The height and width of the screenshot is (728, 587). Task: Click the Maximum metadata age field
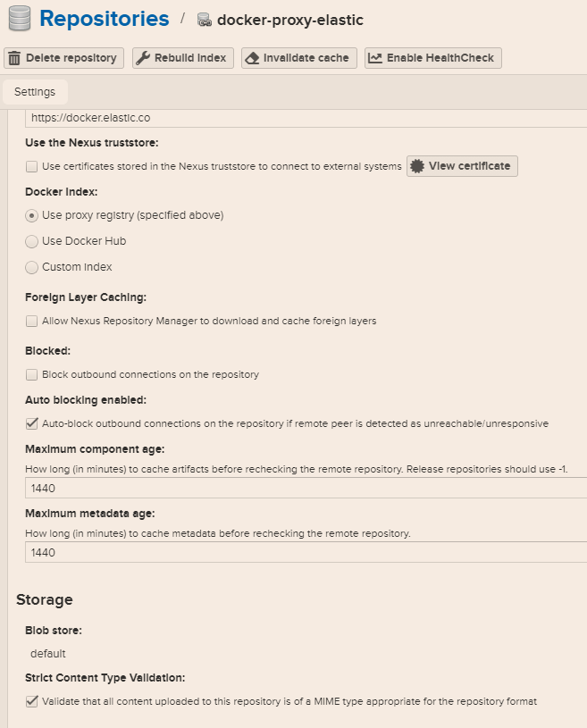pyautogui.click(x=304, y=552)
